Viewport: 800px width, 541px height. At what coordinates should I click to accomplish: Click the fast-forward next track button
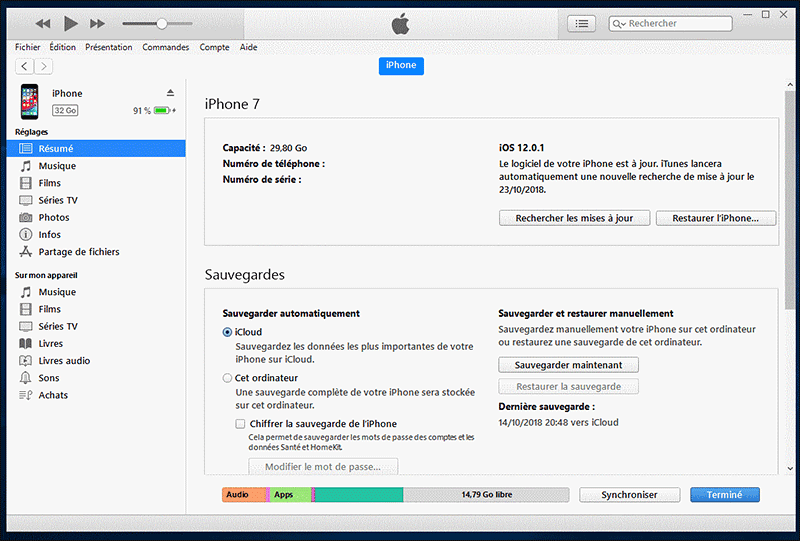97,23
